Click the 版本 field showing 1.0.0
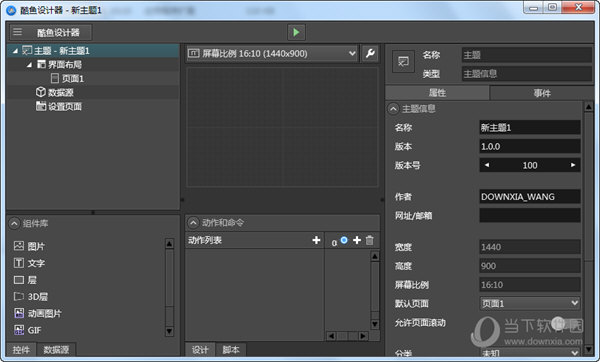Screen dimensions: 600x362 (530, 146)
